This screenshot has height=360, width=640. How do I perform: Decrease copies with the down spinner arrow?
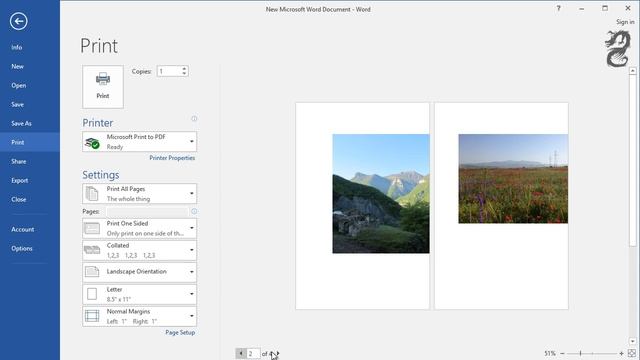[x=184, y=73]
